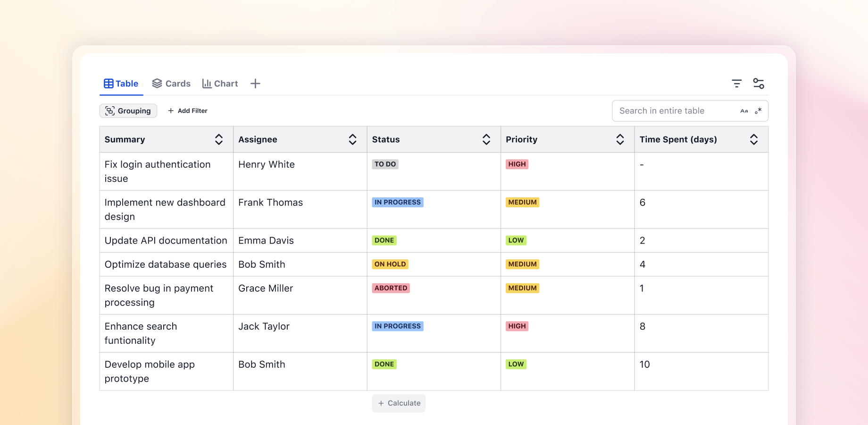The width and height of the screenshot is (868, 425).
Task: Click the Summary column header label
Action: coord(125,139)
